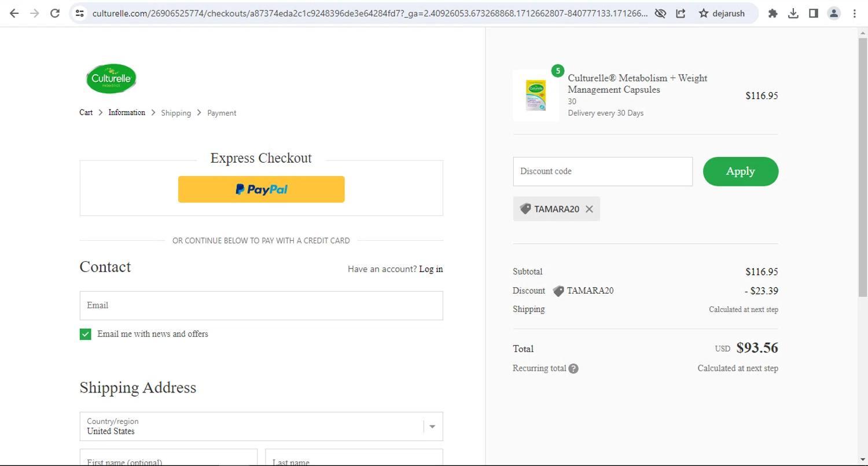Image resolution: width=868 pixels, height=466 pixels.
Task: Click Delivery every 30 Days text
Action: pos(605,113)
